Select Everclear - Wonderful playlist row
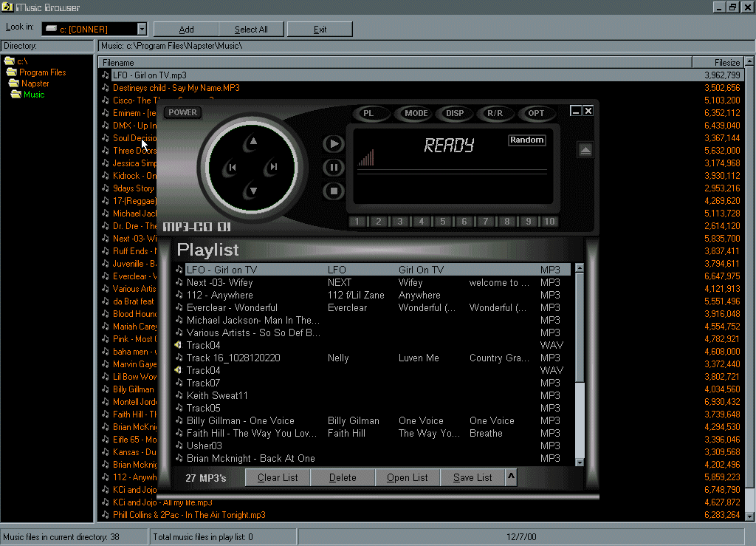The height and width of the screenshot is (546, 756). point(373,308)
